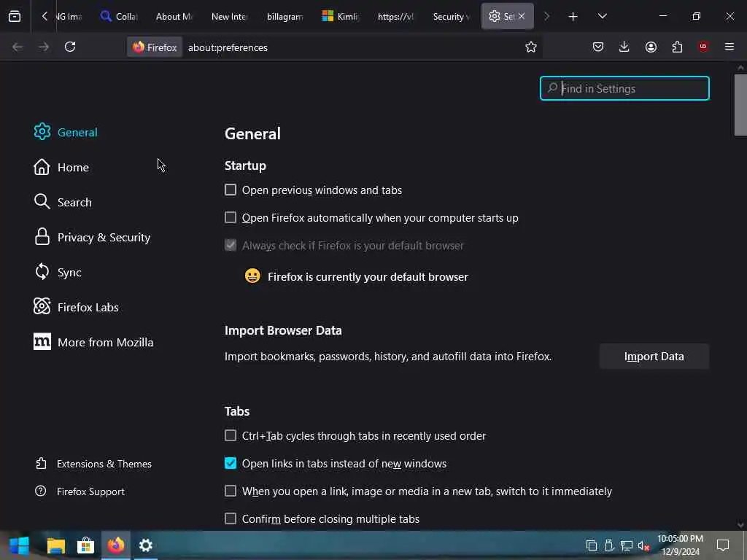The height and width of the screenshot is (560, 747).
Task: Focus the Find in Settings search box
Action: tap(624, 88)
